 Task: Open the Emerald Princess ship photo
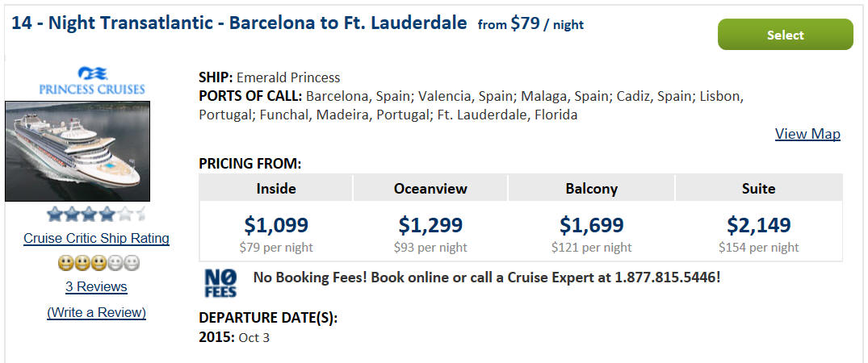[x=78, y=151]
